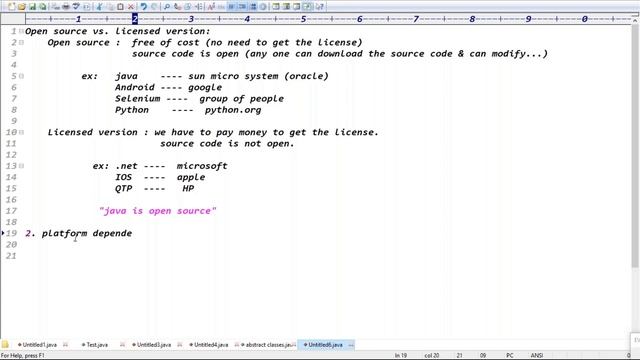Viewport: 640px width, 360px height.
Task: Select the active Untitled6.java tab
Action: click(x=325, y=345)
